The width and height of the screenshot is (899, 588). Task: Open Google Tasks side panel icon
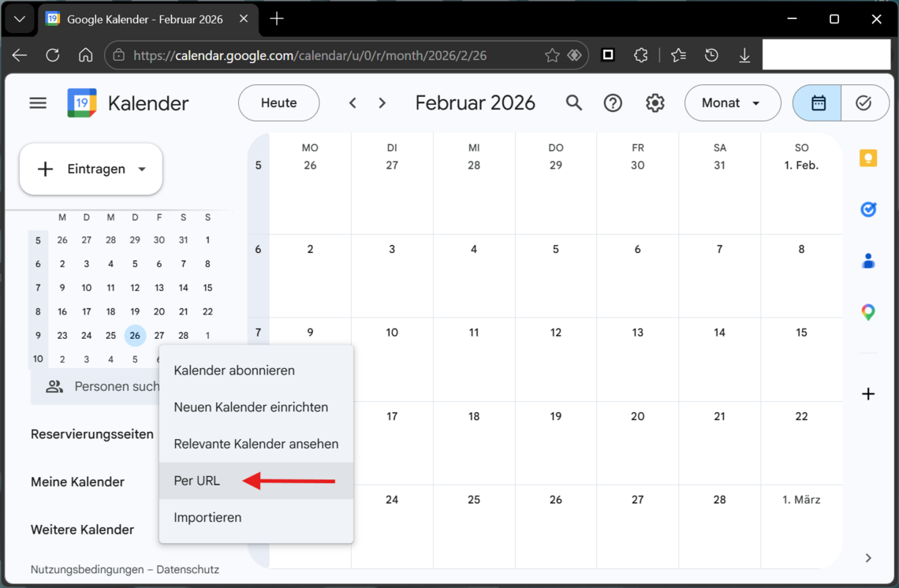pyautogui.click(x=868, y=210)
